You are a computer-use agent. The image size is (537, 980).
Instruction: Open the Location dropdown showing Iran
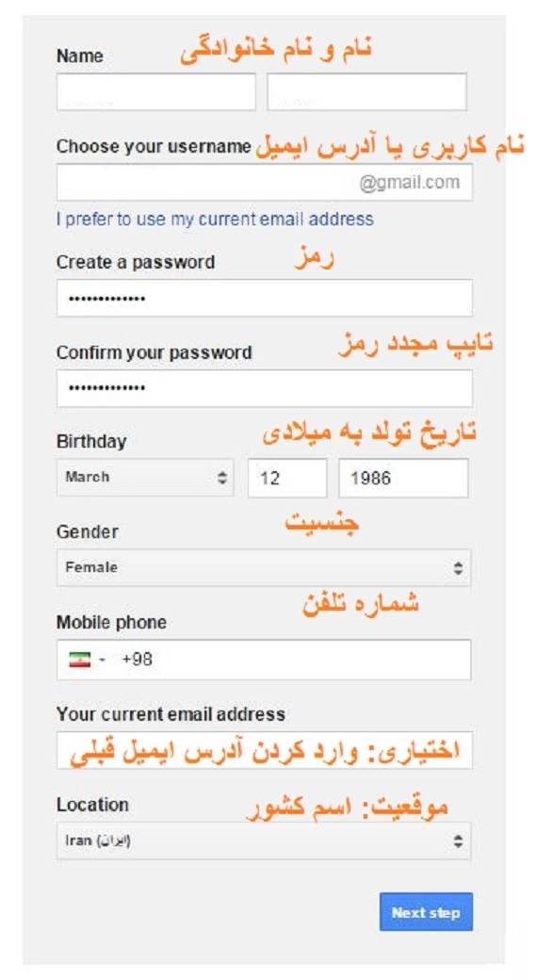264,841
